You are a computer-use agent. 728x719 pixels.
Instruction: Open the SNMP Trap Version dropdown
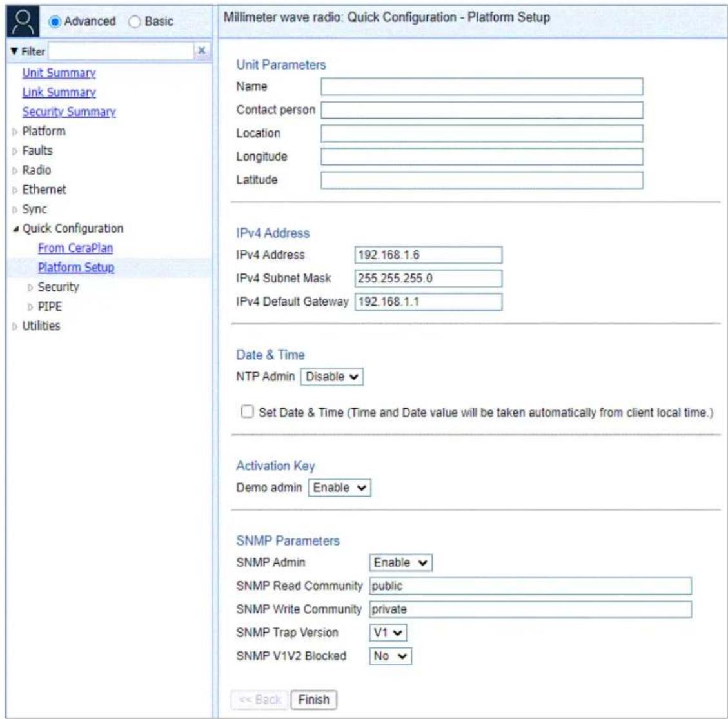click(388, 633)
